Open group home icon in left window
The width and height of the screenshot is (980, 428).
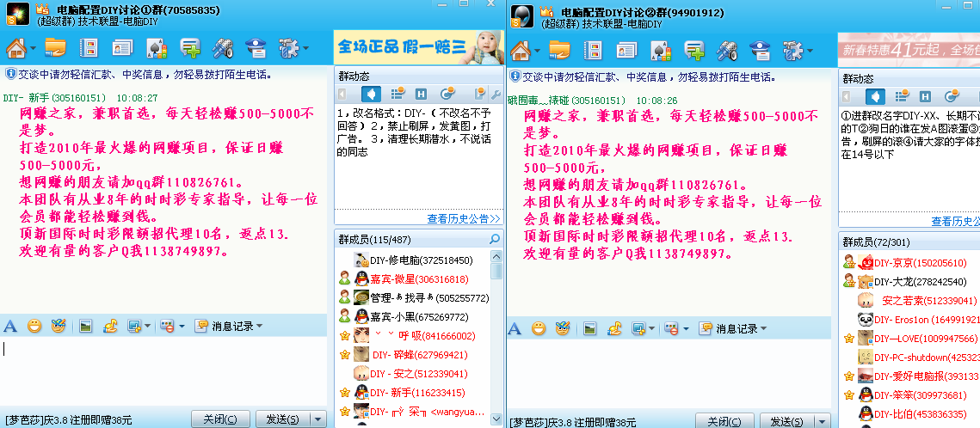coord(16,47)
